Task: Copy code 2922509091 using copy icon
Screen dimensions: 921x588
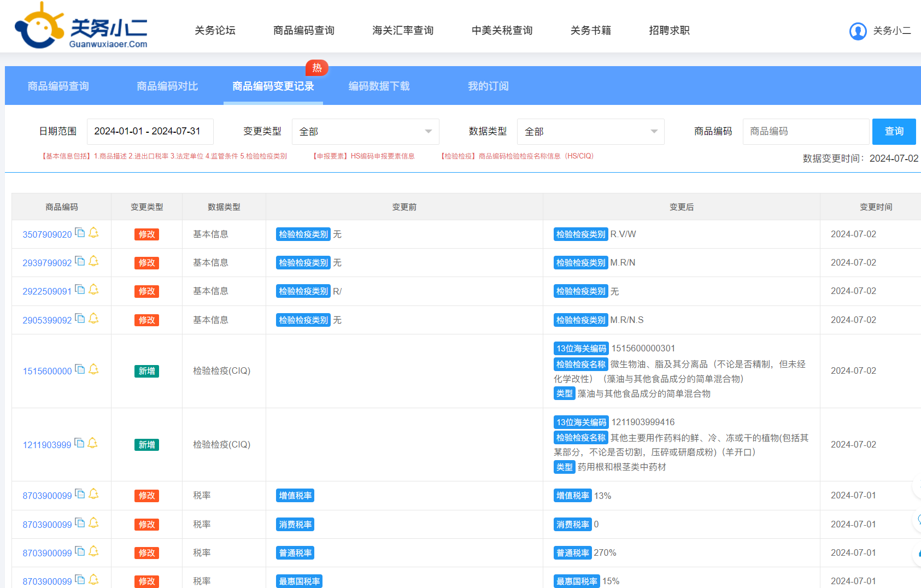Action: point(80,290)
